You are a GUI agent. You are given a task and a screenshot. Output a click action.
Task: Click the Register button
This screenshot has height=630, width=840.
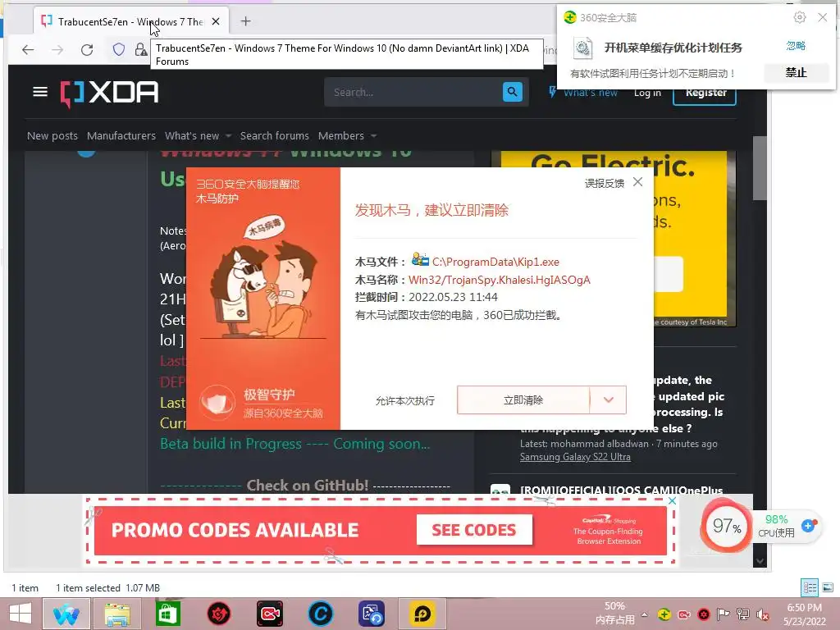tap(705, 94)
